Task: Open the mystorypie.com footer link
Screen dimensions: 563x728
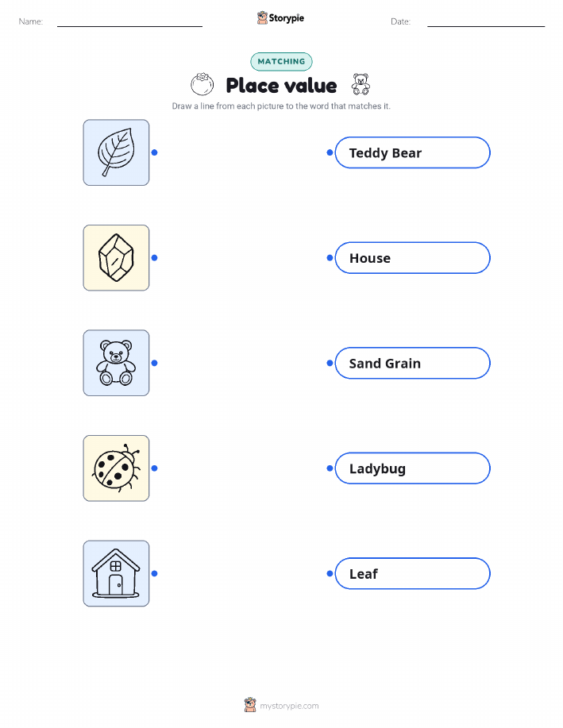Action: click(x=289, y=706)
